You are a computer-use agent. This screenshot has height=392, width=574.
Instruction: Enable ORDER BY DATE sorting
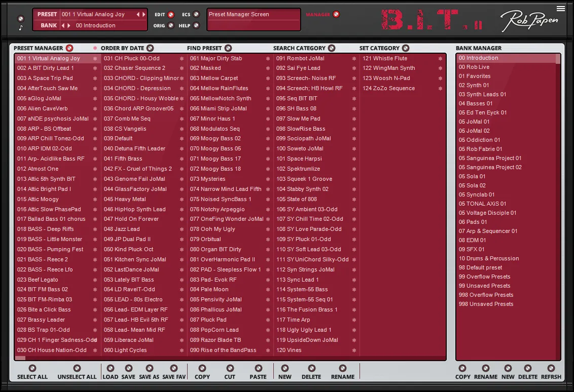[x=150, y=48]
